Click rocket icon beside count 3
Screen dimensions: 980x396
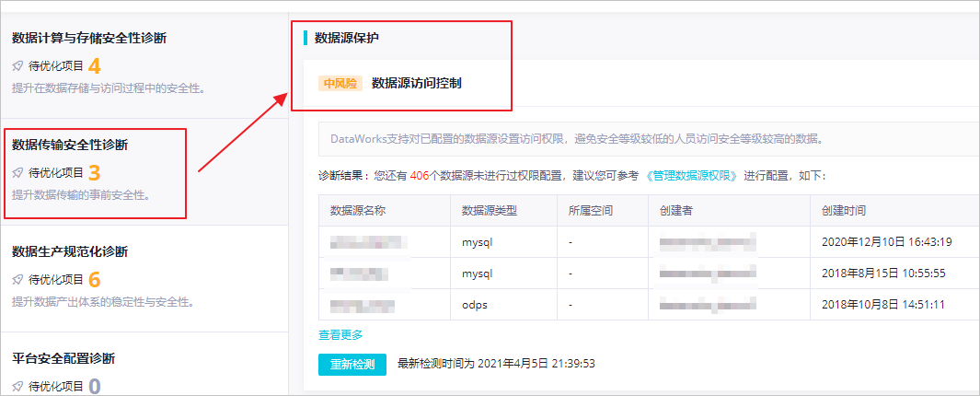pos(17,172)
